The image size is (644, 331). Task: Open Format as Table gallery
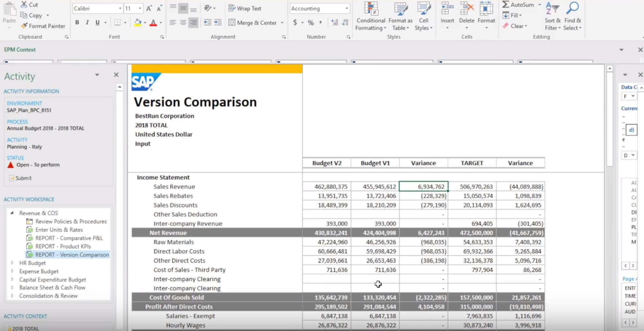(x=400, y=16)
